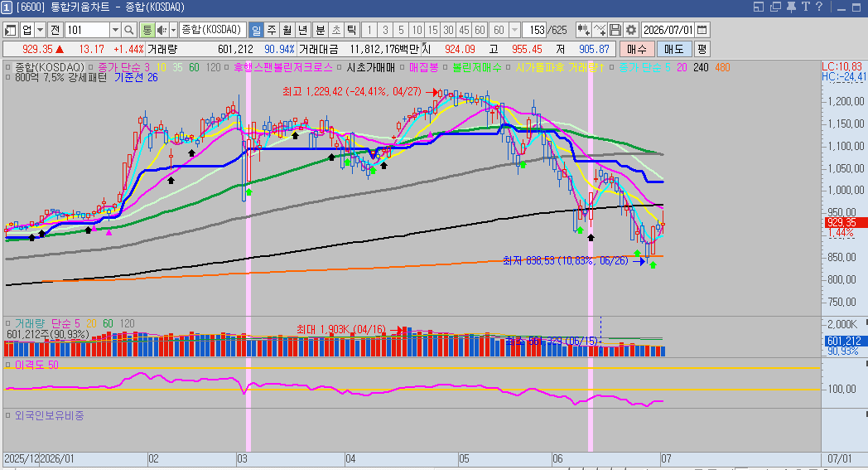The height and width of the screenshot is (470, 868).
Task: Click the 기준선 26 indicator label
Action: click(136, 78)
